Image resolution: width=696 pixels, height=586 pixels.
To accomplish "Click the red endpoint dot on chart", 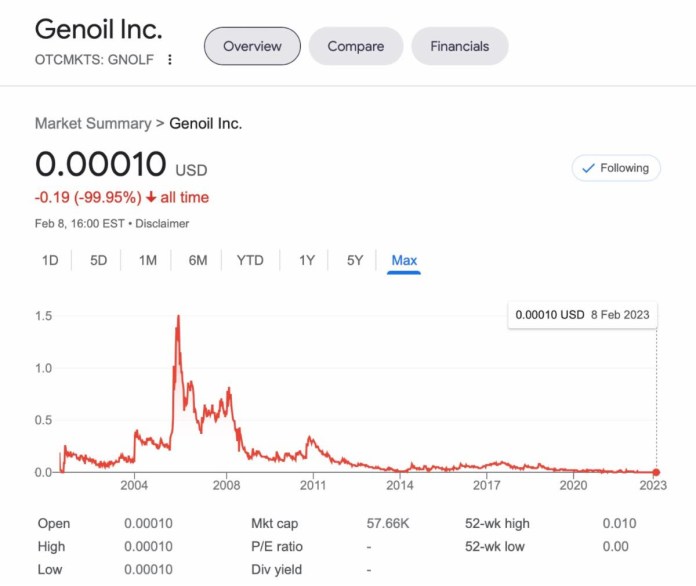I will 656,472.
